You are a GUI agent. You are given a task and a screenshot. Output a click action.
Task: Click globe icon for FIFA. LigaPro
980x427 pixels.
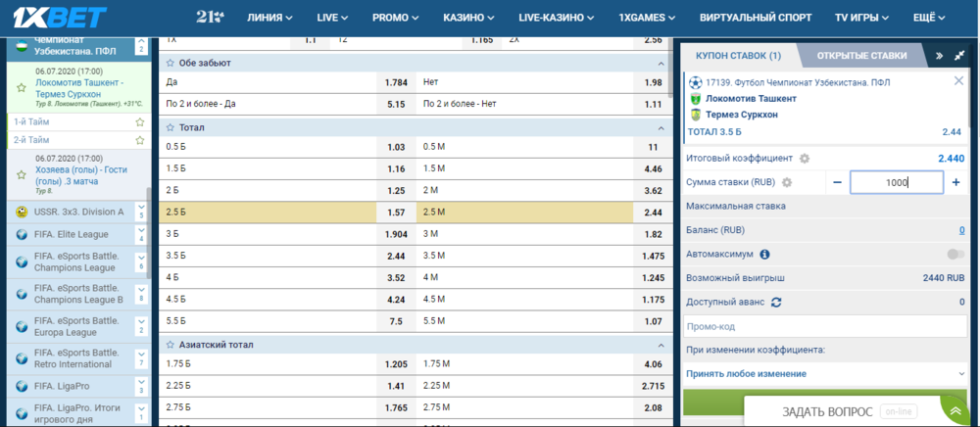click(22, 387)
